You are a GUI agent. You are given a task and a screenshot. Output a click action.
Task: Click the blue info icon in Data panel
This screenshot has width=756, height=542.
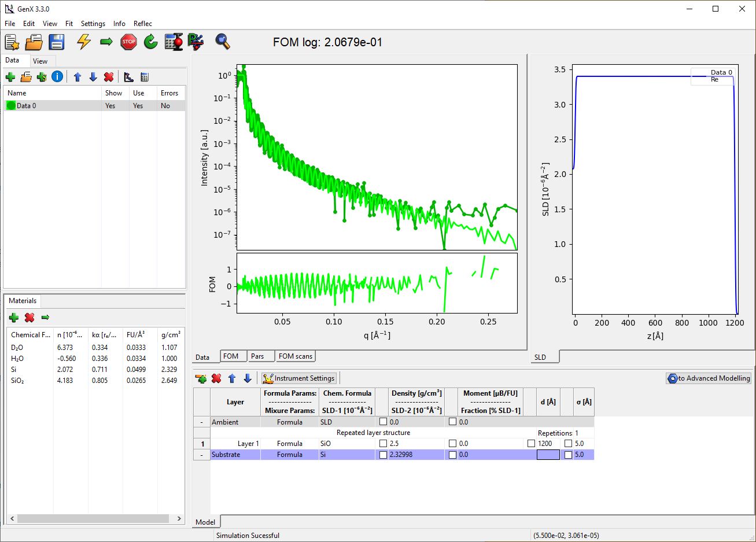point(57,76)
